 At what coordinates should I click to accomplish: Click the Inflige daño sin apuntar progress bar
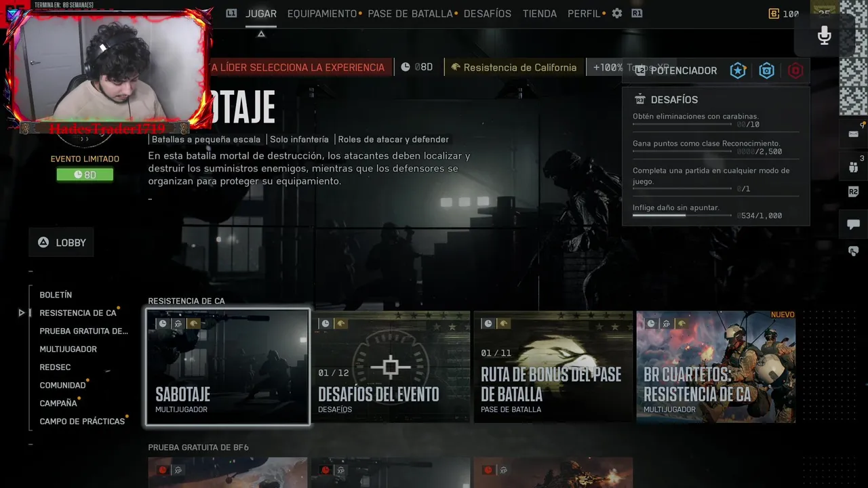[x=684, y=216]
